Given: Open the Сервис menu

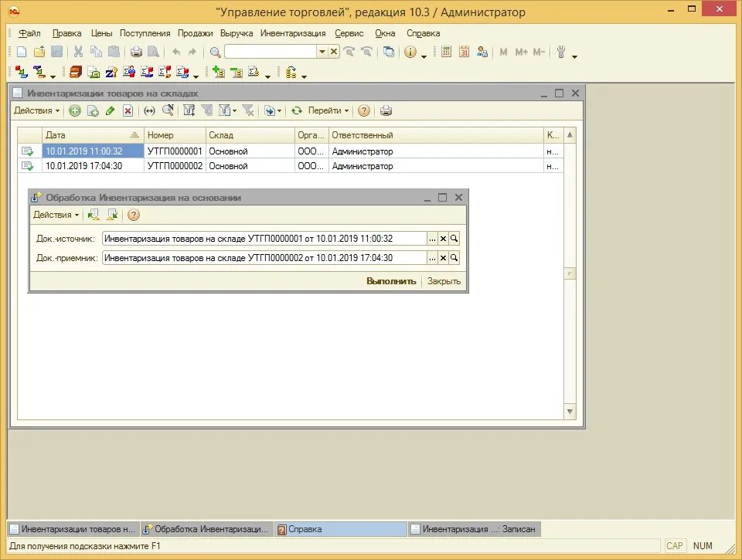Looking at the screenshot, I should (x=349, y=33).
